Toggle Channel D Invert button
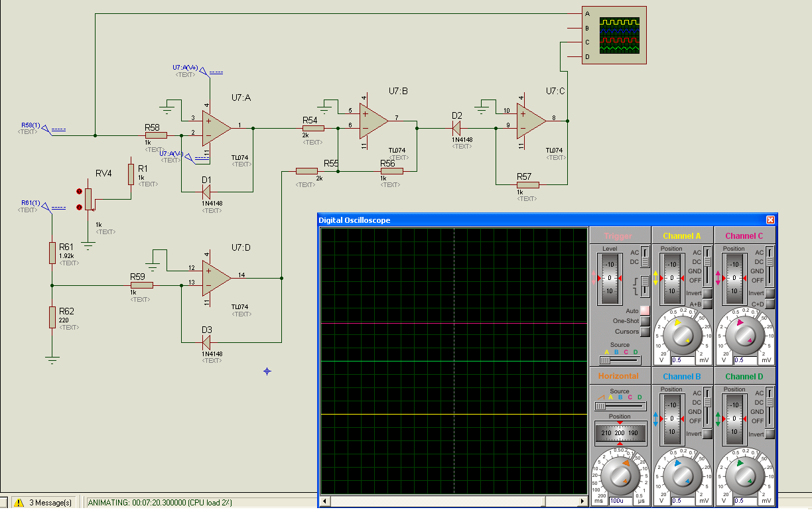 tap(770, 434)
